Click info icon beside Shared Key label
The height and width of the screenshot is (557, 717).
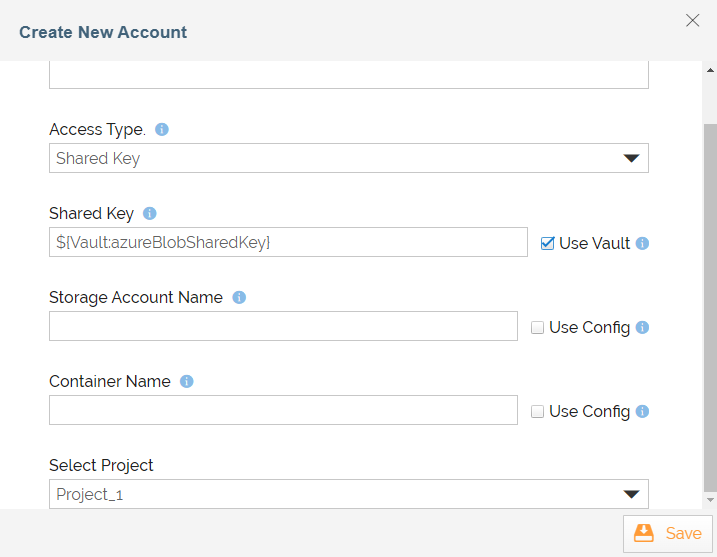pyautogui.click(x=150, y=214)
